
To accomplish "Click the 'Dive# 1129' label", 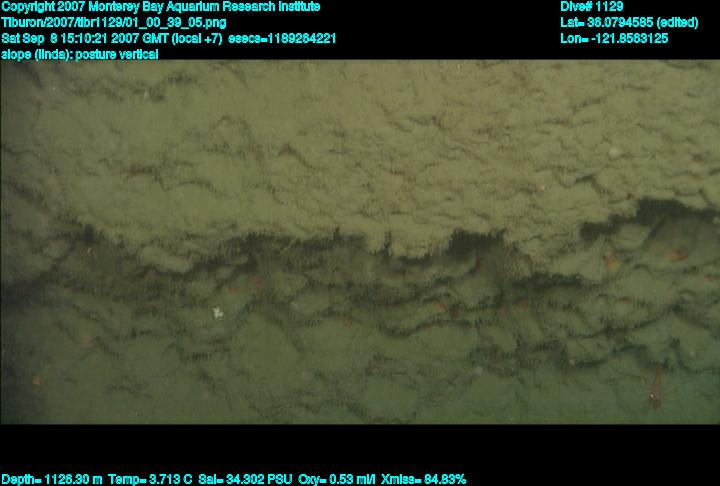I will point(592,7).
